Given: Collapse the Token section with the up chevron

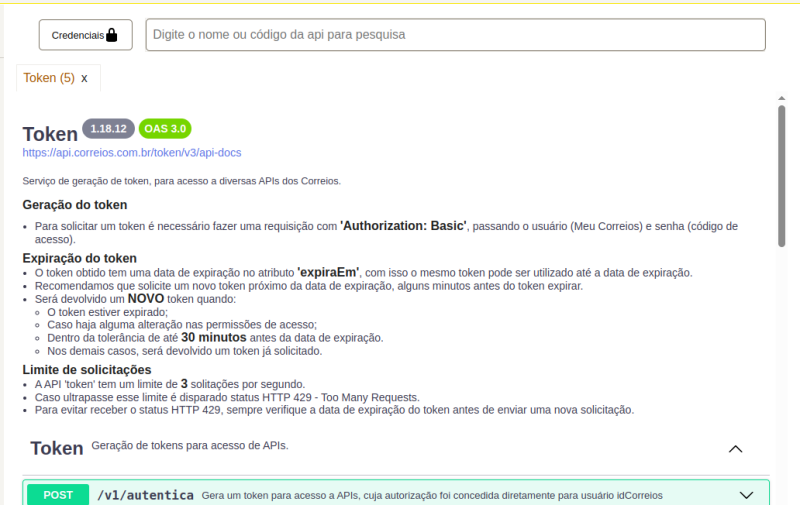Looking at the screenshot, I should (x=736, y=449).
